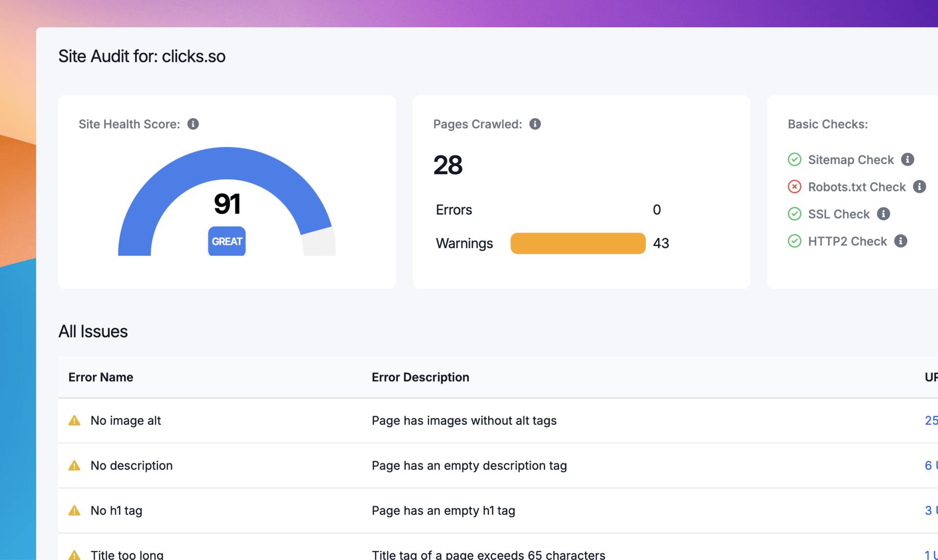938x560 pixels.
Task: Click warning triangle beside No description
Action: coord(74,465)
